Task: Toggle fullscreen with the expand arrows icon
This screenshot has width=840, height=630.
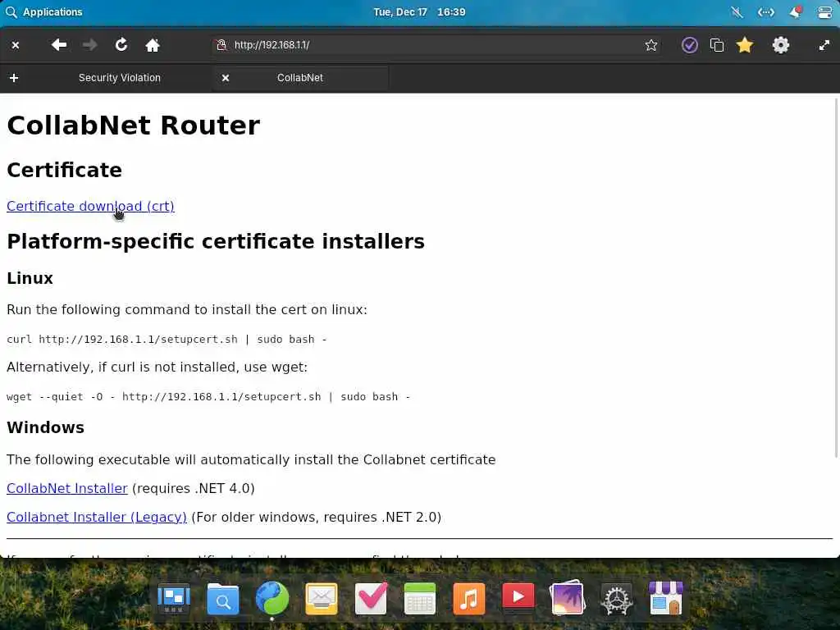Action: [x=824, y=46]
